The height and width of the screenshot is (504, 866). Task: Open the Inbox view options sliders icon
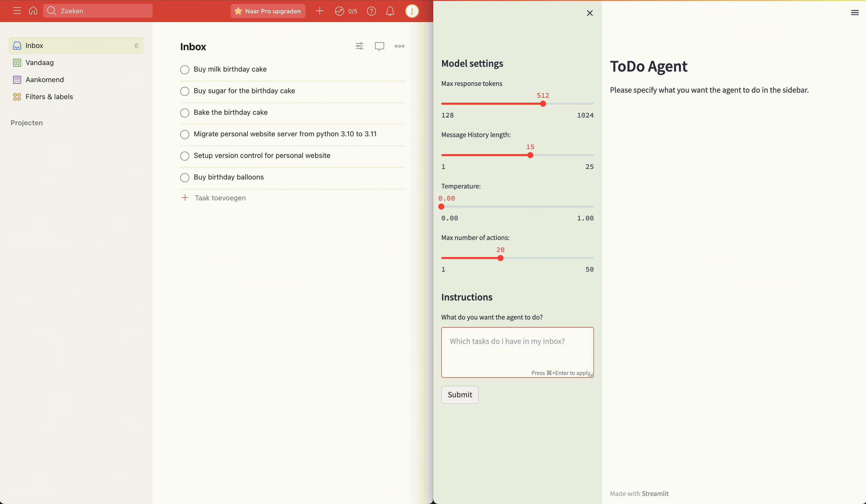click(x=359, y=46)
